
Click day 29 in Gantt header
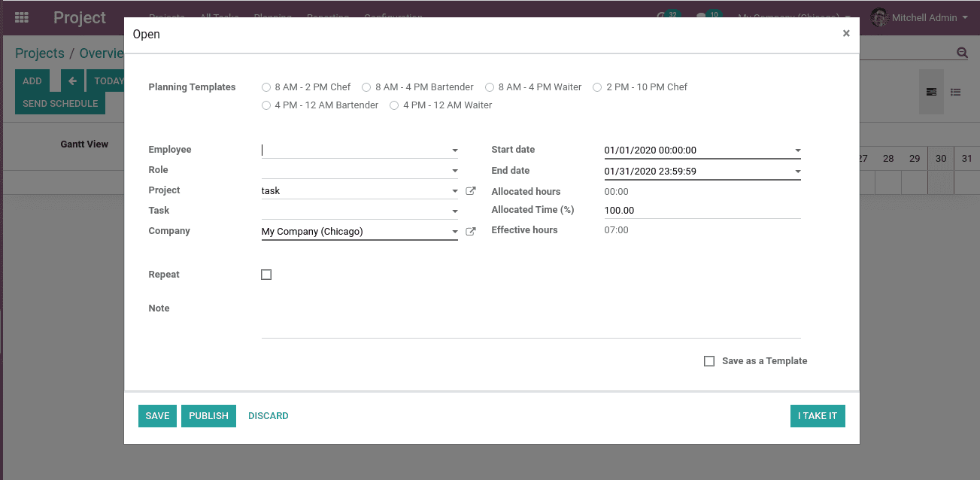[x=915, y=159]
